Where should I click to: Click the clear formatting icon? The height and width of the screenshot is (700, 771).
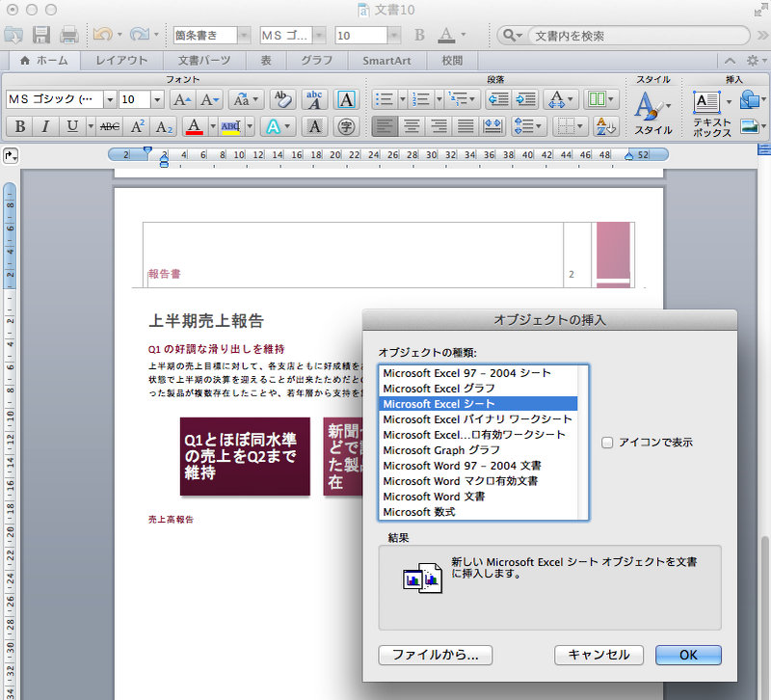pos(282,100)
